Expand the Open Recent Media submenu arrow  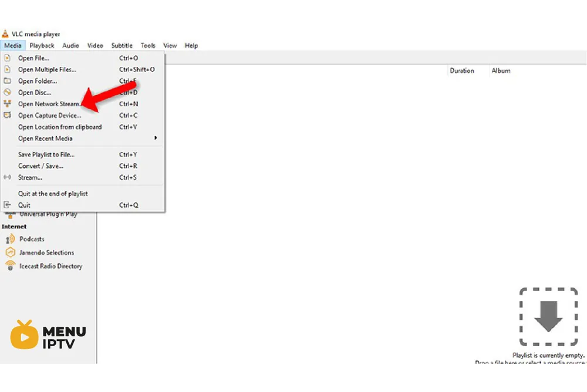pyautogui.click(x=156, y=138)
